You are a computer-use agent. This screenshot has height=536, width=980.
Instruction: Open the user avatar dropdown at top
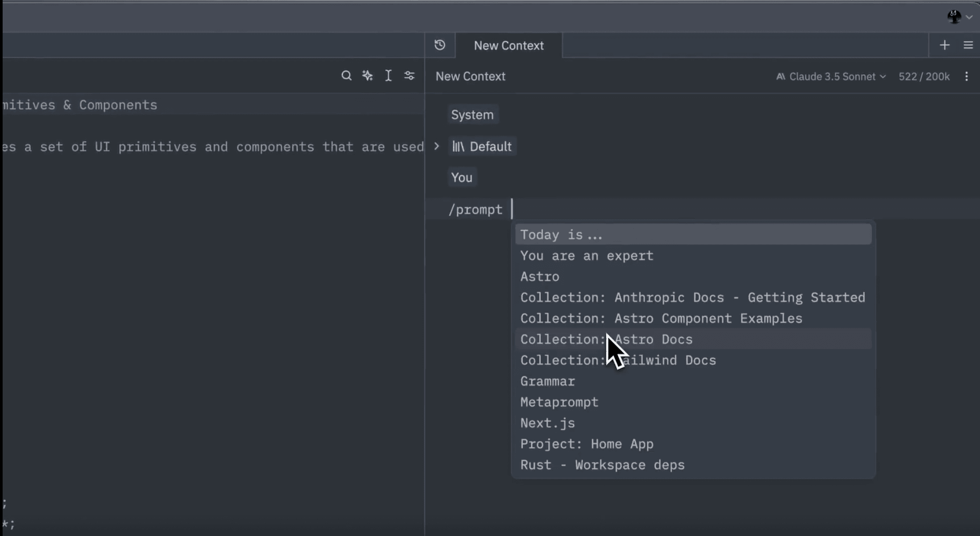(959, 17)
